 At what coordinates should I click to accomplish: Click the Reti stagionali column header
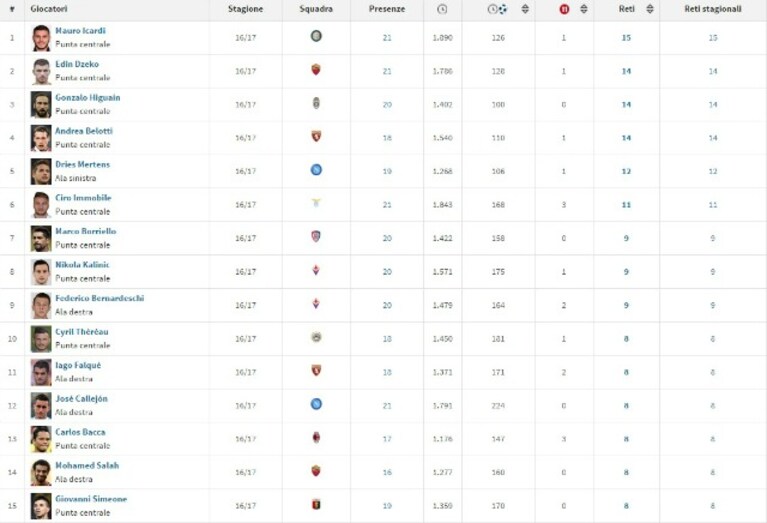pos(713,9)
